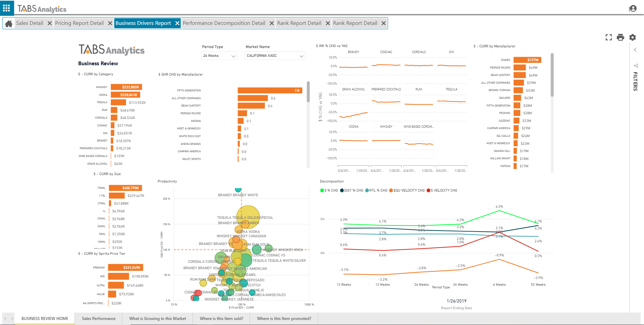Click the TABS Analytics header logo
The width and height of the screenshot is (644, 325).
pyautogui.click(x=42, y=9)
